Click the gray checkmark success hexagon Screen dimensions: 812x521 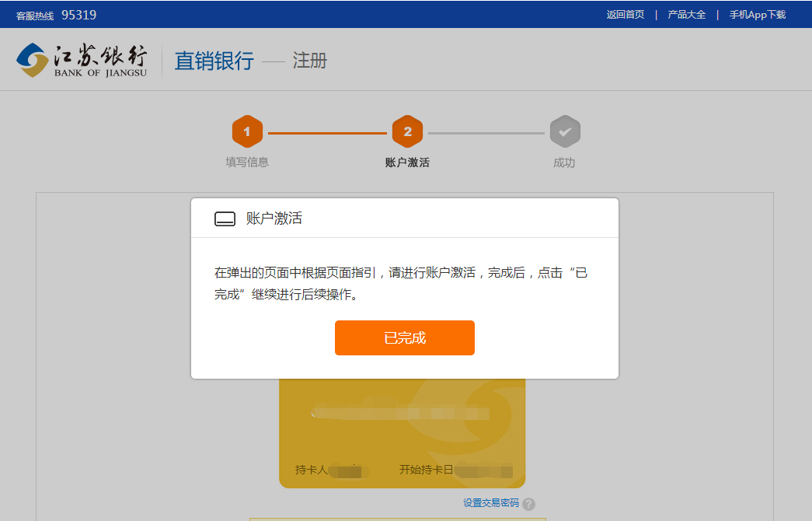click(x=565, y=131)
